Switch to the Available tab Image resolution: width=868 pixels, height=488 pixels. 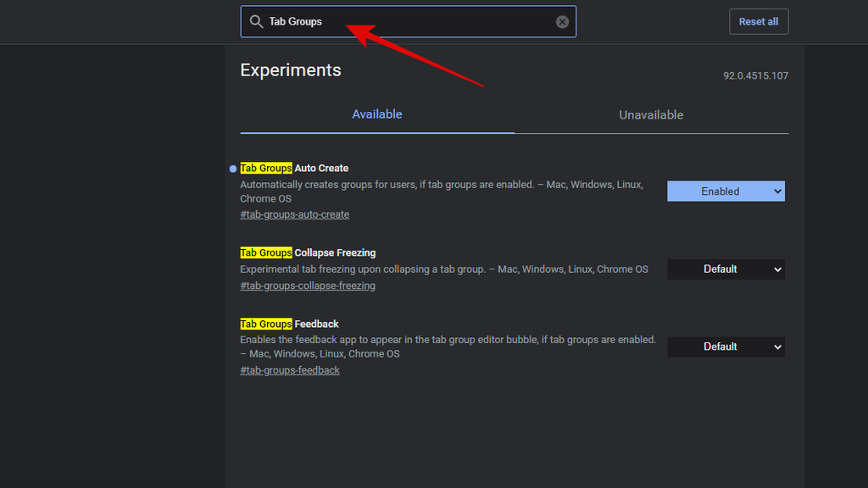coord(377,114)
